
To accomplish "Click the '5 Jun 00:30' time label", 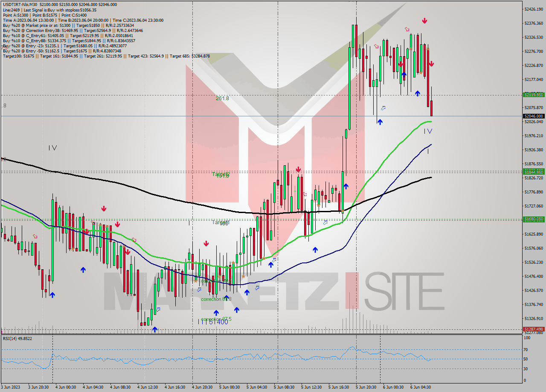I will point(229,387).
